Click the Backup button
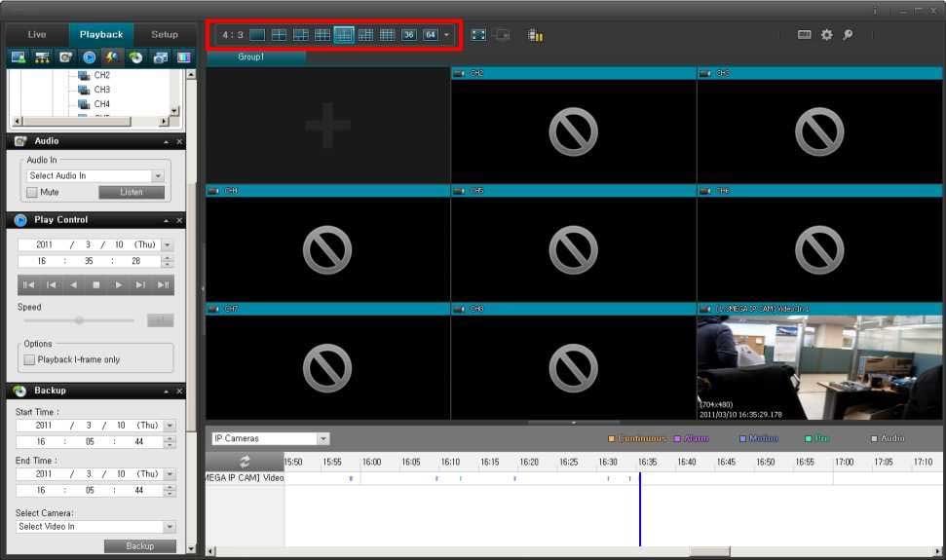The width and height of the screenshot is (946, 560). point(139,546)
